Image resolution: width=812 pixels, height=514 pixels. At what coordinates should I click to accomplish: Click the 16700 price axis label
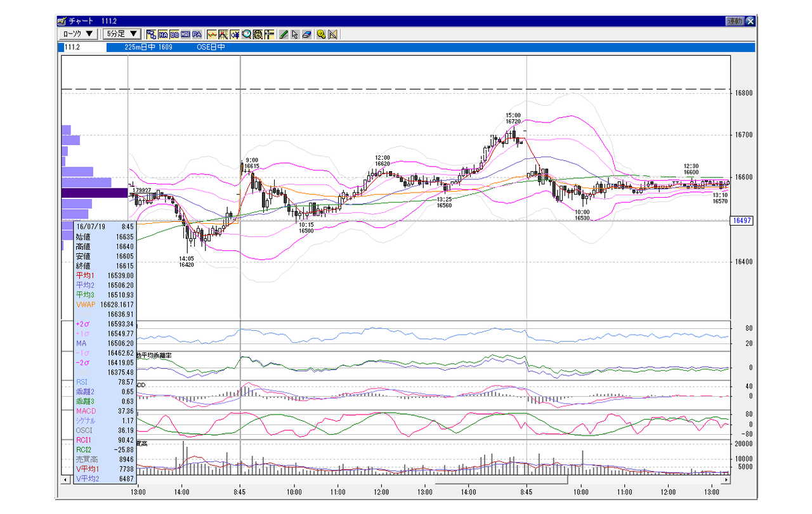[743, 135]
